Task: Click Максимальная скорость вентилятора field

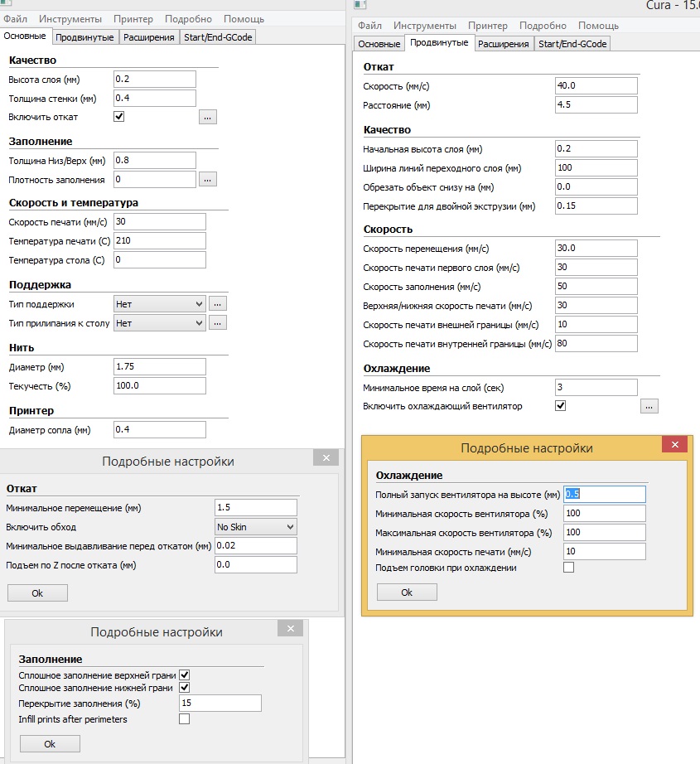Action: pos(605,532)
